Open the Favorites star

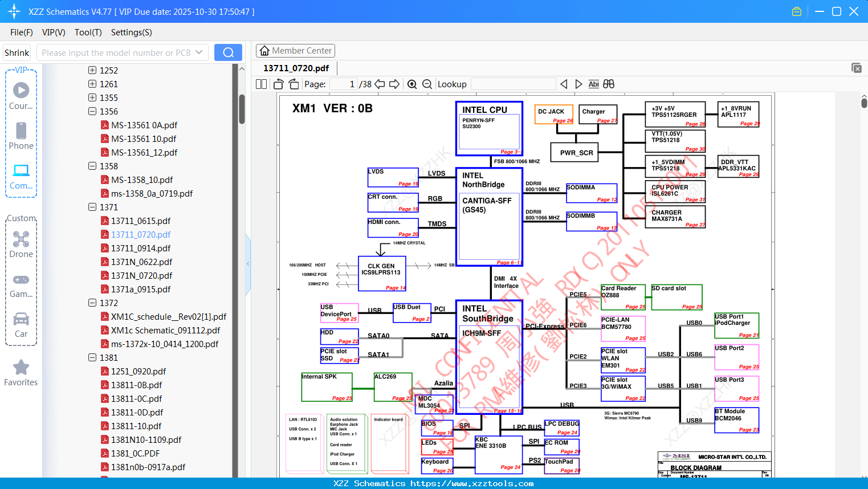pos(21,373)
